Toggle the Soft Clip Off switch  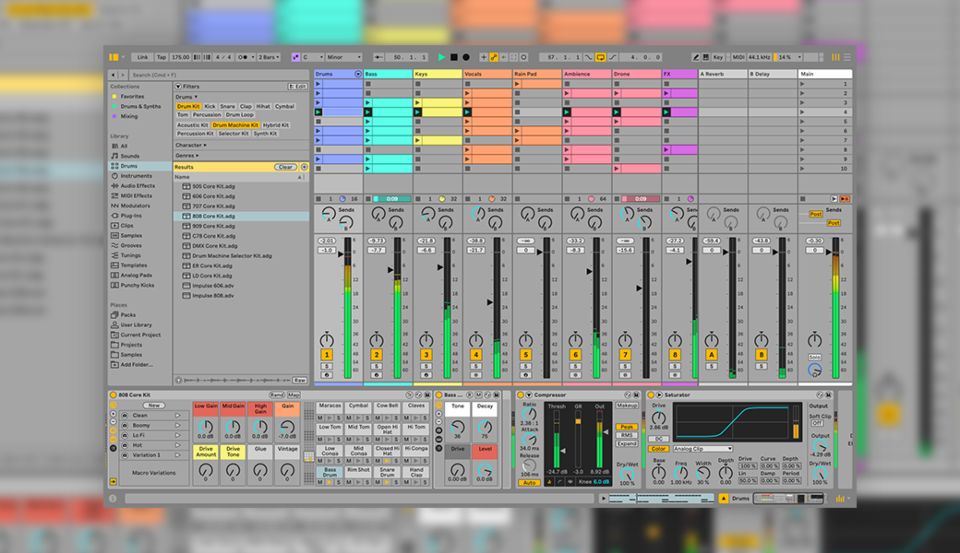(x=817, y=423)
